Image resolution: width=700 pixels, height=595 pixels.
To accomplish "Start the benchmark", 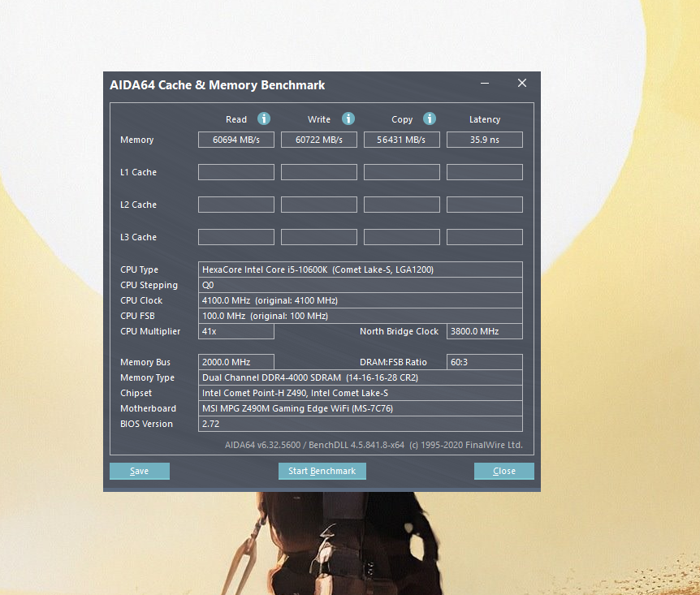I will point(322,471).
